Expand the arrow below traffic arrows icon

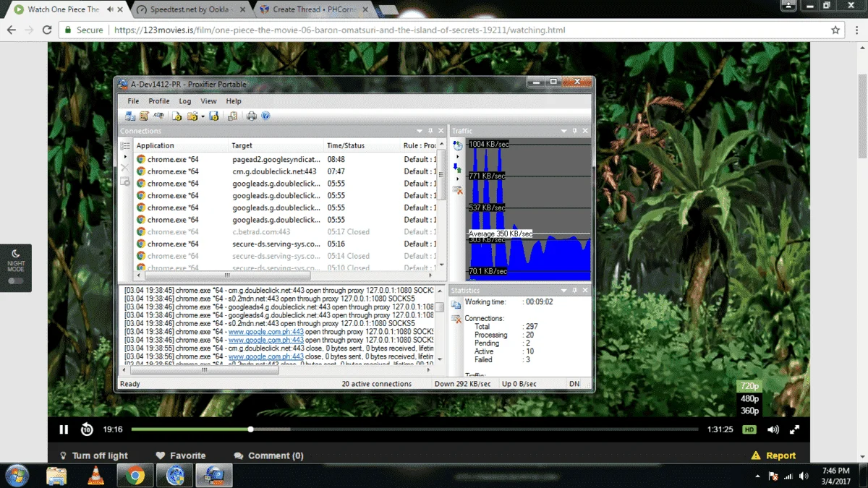(x=457, y=179)
